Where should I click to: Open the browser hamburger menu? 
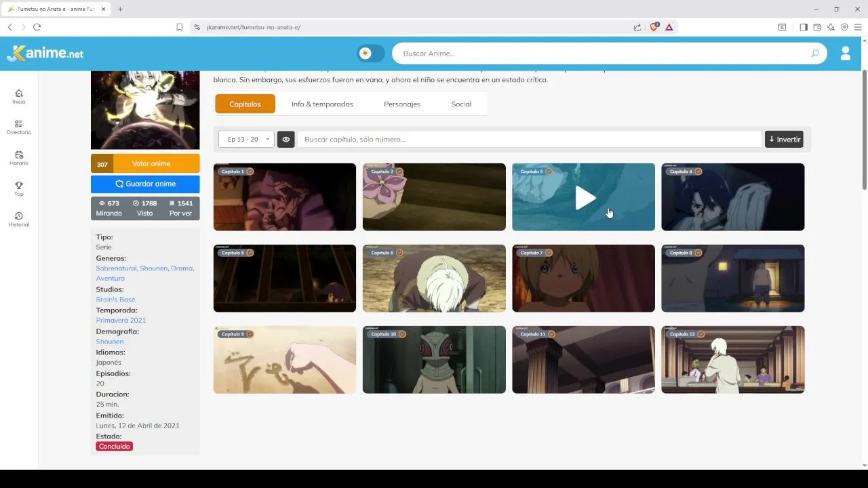click(858, 27)
